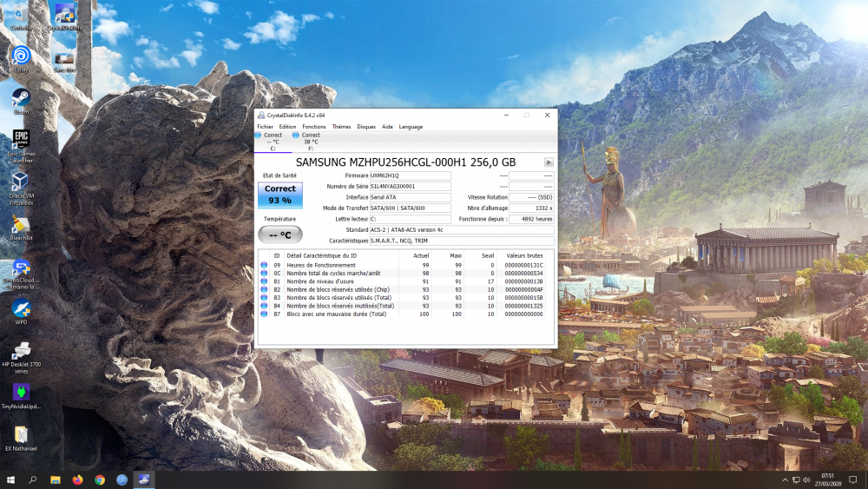Viewport: 868px width, 489px height.
Task: Open the Windows Start menu
Action: (10, 479)
